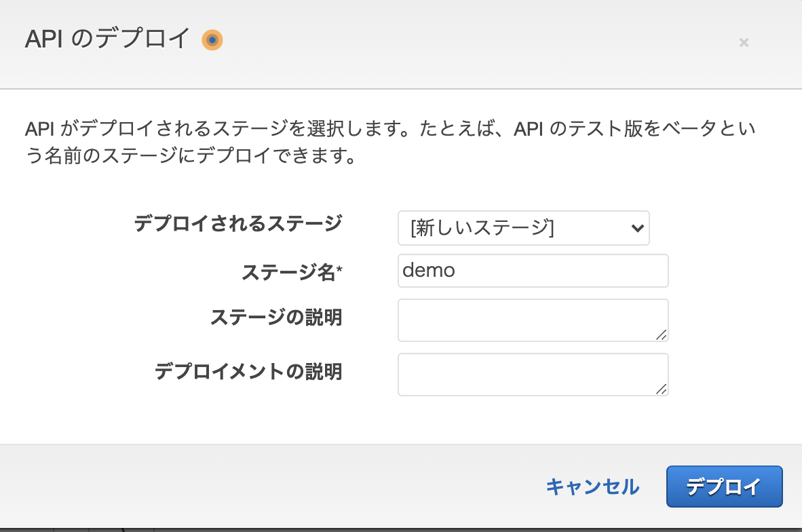Choose a new stage from the stage selector
Image resolution: width=802 pixels, height=532 pixels.
point(522,228)
